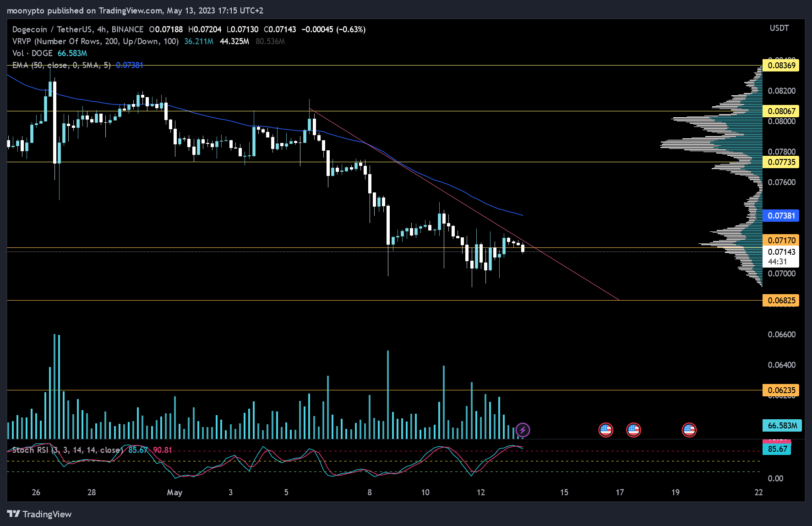Click the middle US flag event icon

click(x=633, y=430)
